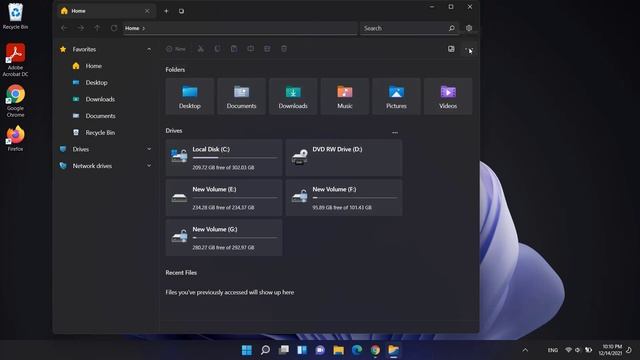Expand the Network drives section
The width and height of the screenshot is (640, 360).
149,166
